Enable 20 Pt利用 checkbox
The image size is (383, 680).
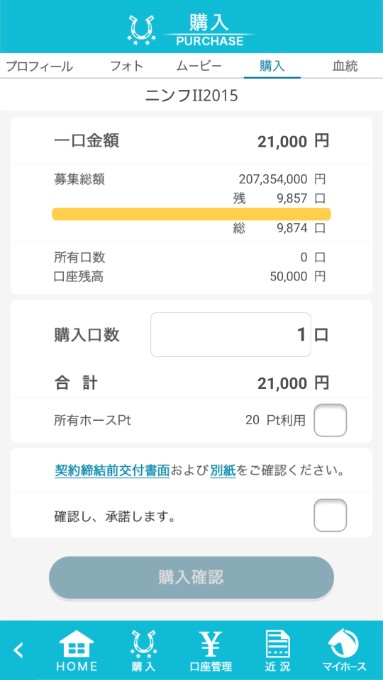[330, 420]
